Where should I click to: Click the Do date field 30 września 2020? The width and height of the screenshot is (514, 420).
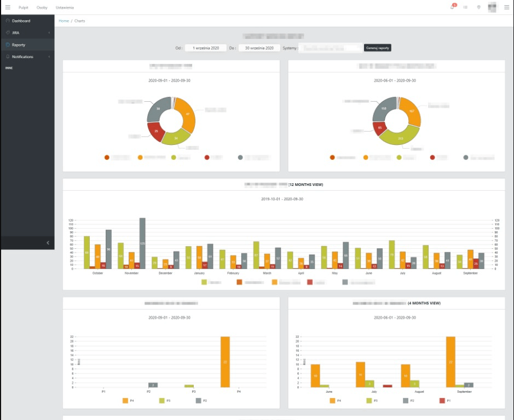(259, 48)
